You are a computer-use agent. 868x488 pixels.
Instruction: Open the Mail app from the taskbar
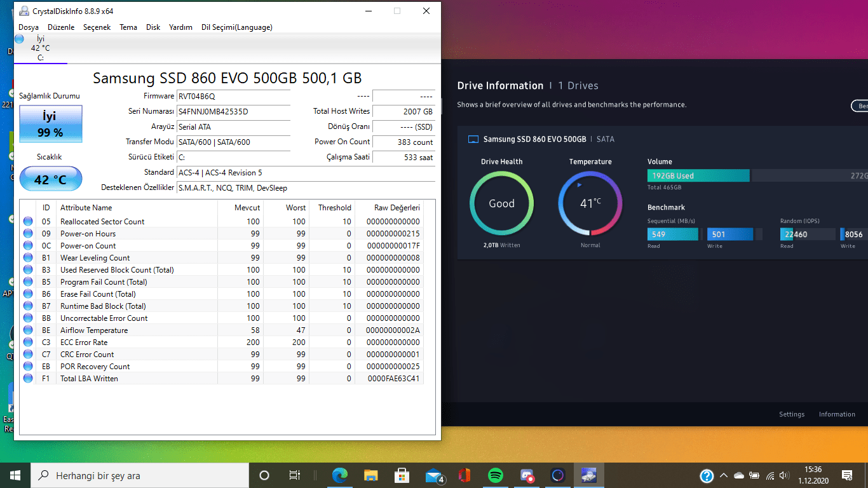tap(434, 475)
